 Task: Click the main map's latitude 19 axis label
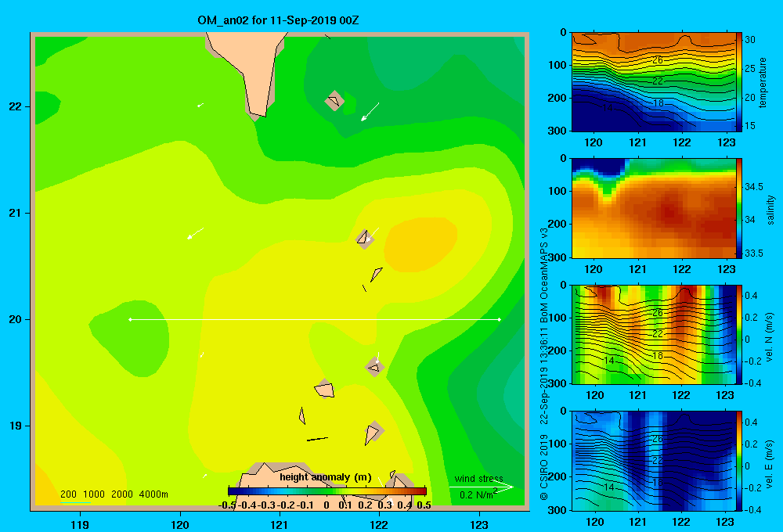tap(16, 426)
